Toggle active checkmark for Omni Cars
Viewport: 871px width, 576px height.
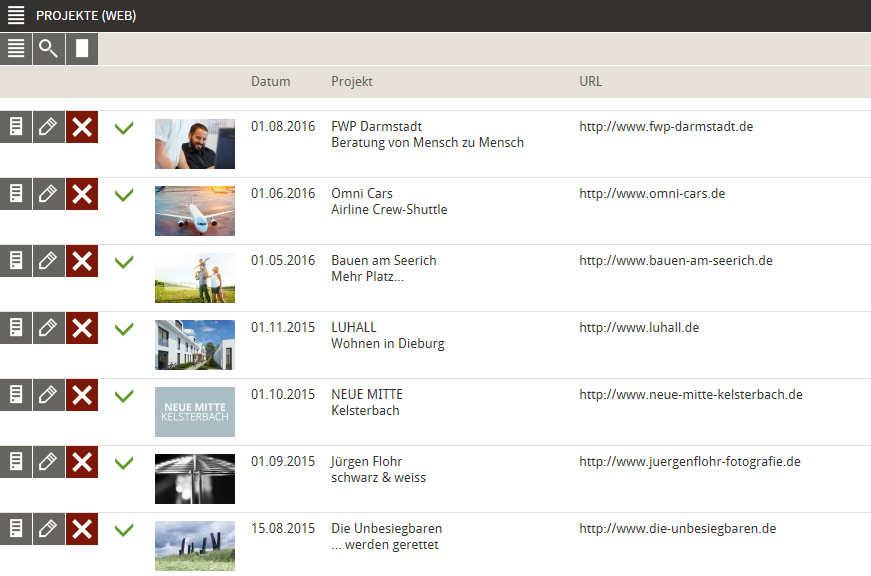tap(124, 195)
